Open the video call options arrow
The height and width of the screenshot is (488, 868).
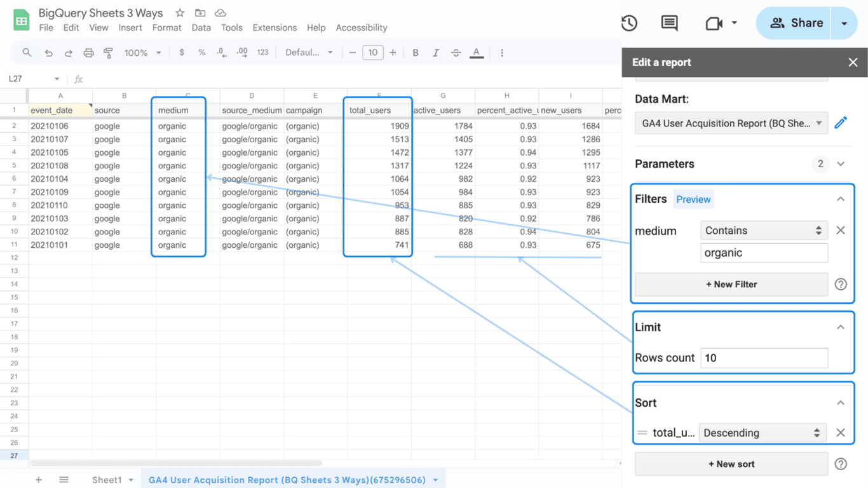pyautogui.click(x=734, y=23)
